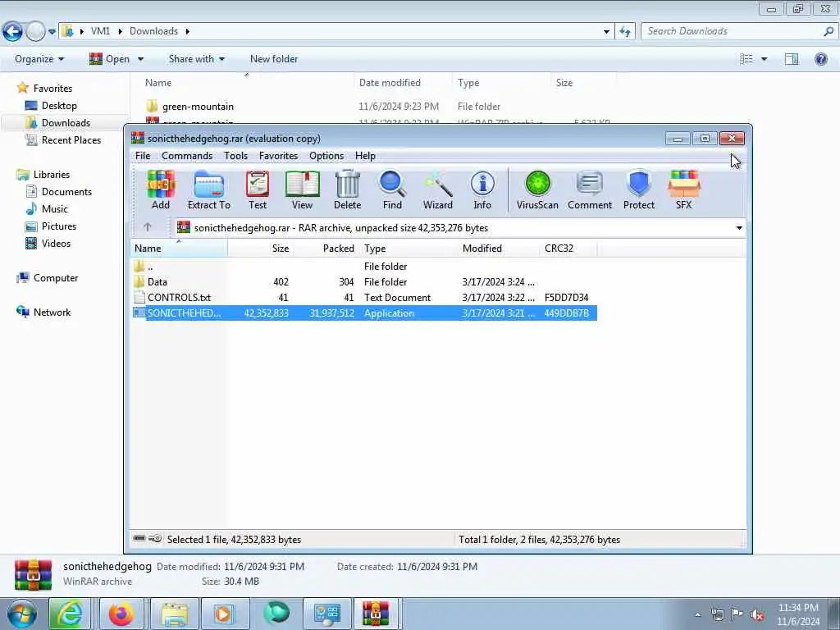
Task: Sort by the Modified column header
Action: (x=499, y=249)
